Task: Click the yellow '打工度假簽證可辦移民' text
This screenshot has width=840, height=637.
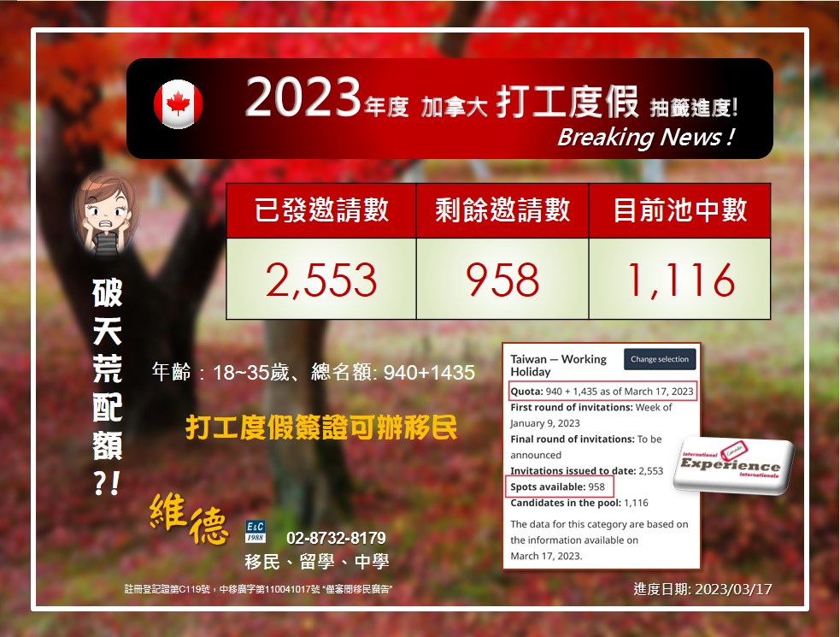Action: 321,428
